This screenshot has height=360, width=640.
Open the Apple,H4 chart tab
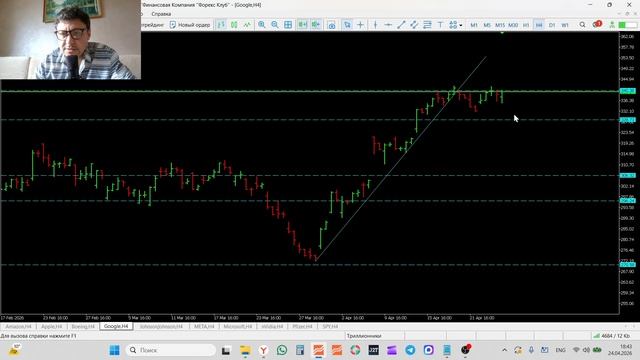[x=52, y=327]
